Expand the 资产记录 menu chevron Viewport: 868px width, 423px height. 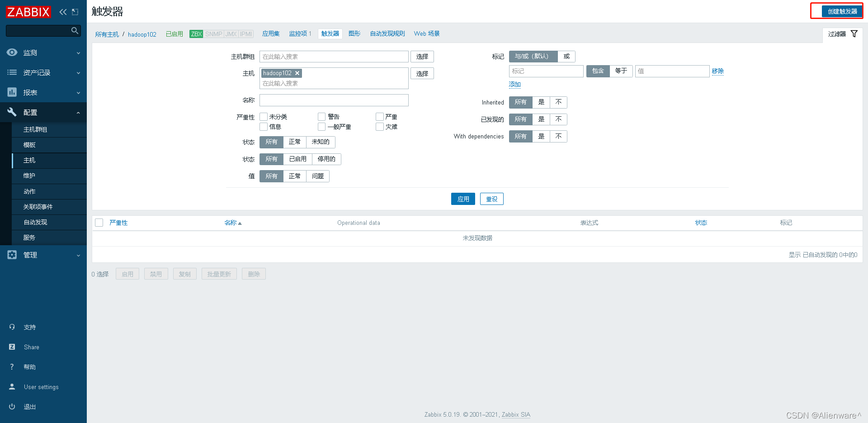pos(78,73)
